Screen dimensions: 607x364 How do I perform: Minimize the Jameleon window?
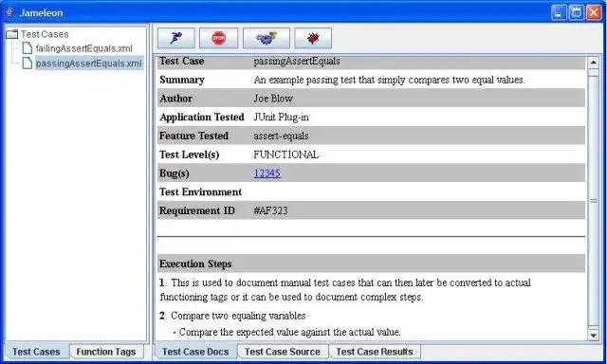(559, 12)
